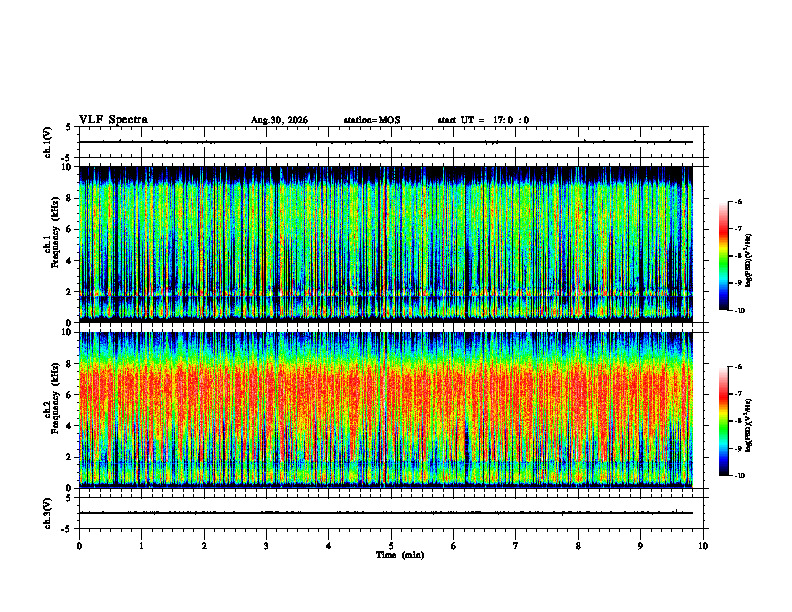Click the VLF Spectra title text
792x612 pixels.
point(113,120)
